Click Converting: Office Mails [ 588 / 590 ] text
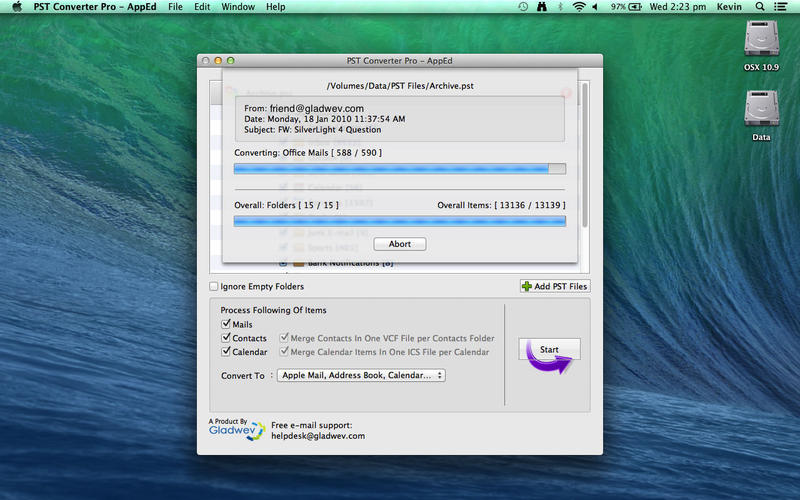This screenshot has width=800, height=500. [x=308, y=153]
